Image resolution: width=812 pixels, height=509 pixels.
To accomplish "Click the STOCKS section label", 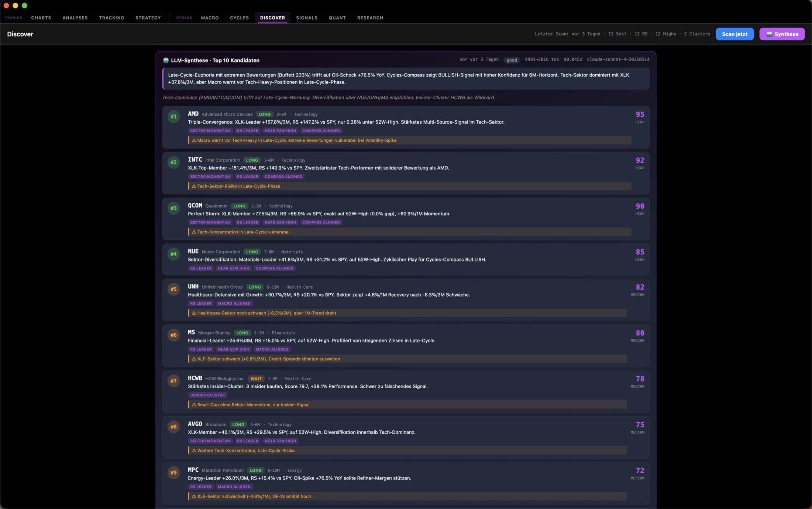I will coord(184,18).
